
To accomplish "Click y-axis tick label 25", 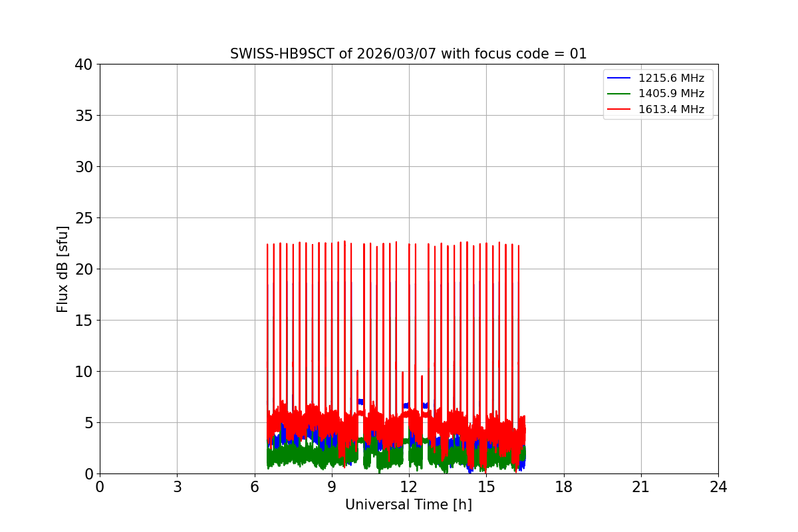I will [84, 218].
